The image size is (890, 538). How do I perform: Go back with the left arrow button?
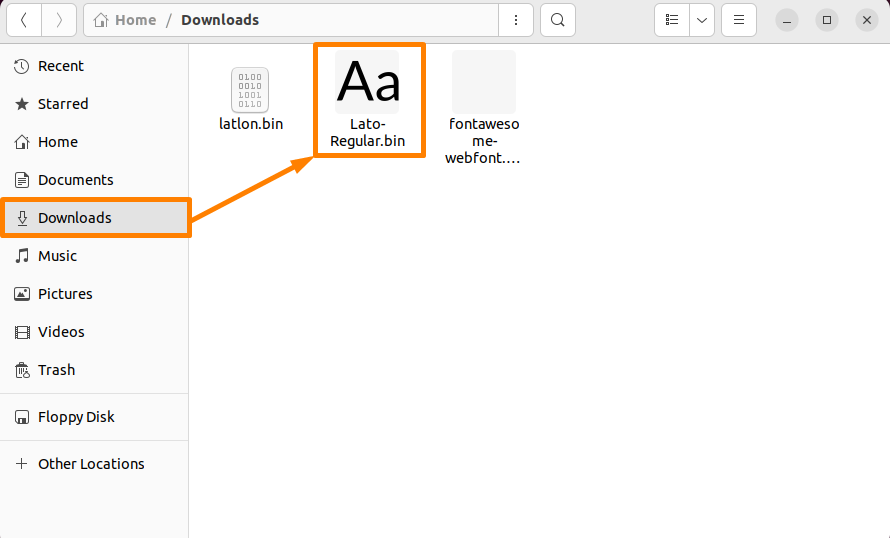click(x=24, y=20)
